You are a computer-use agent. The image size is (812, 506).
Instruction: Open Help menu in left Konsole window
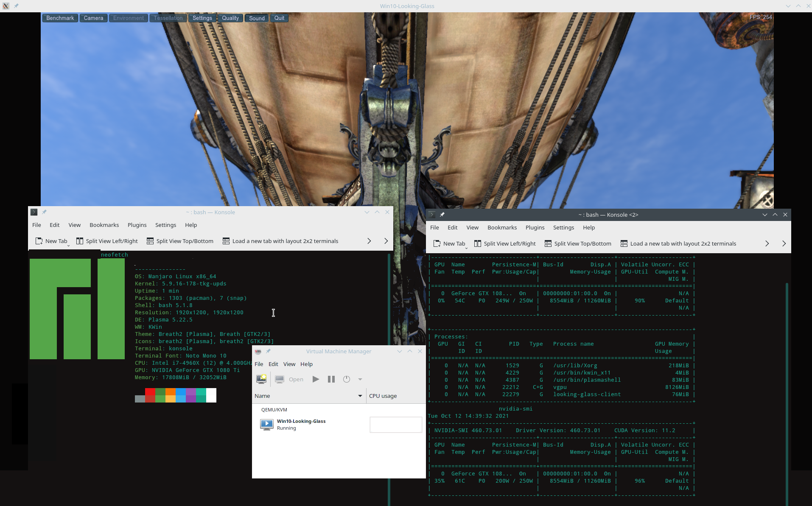coord(191,225)
